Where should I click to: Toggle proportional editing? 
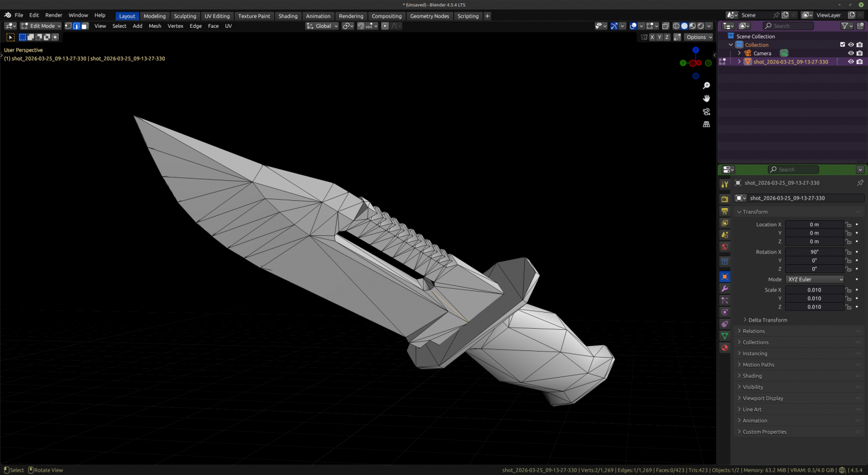[384, 26]
